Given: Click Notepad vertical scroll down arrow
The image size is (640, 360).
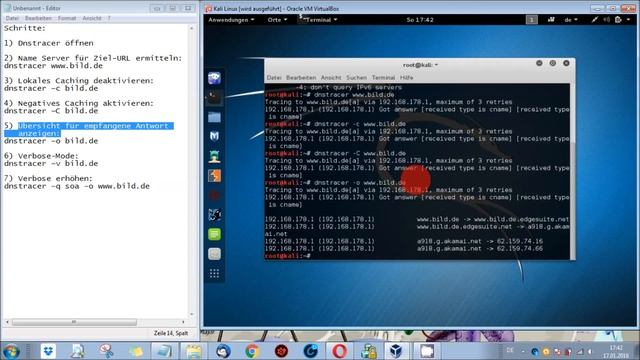Looking at the screenshot, I should (191, 314).
